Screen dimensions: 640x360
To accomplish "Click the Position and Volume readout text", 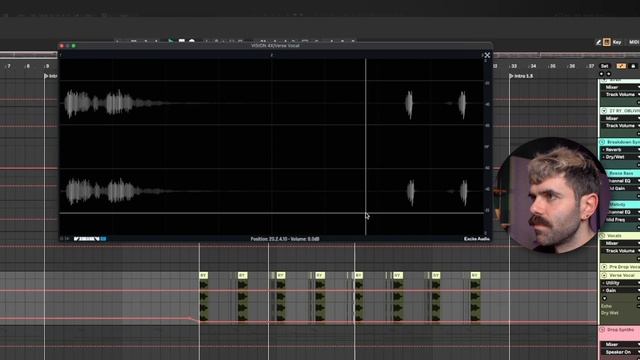I will click(284, 239).
